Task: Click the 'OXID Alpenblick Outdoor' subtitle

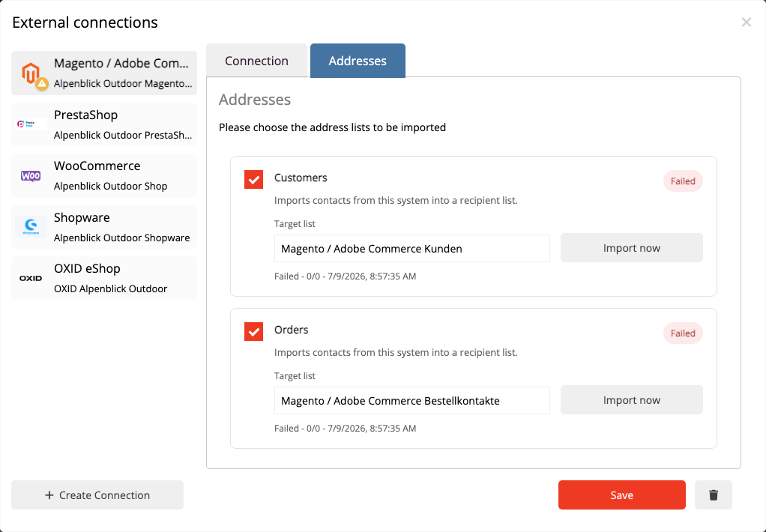Action: pos(110,288)
